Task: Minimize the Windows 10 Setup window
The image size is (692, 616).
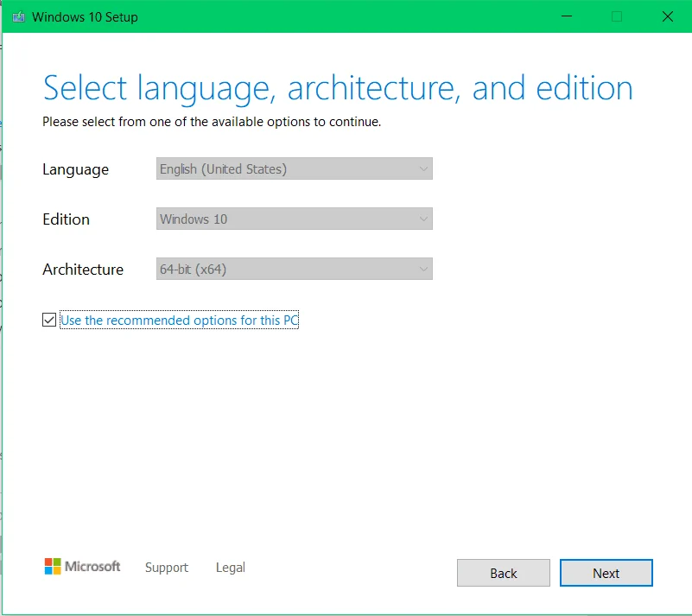Action: pos(567,16)
